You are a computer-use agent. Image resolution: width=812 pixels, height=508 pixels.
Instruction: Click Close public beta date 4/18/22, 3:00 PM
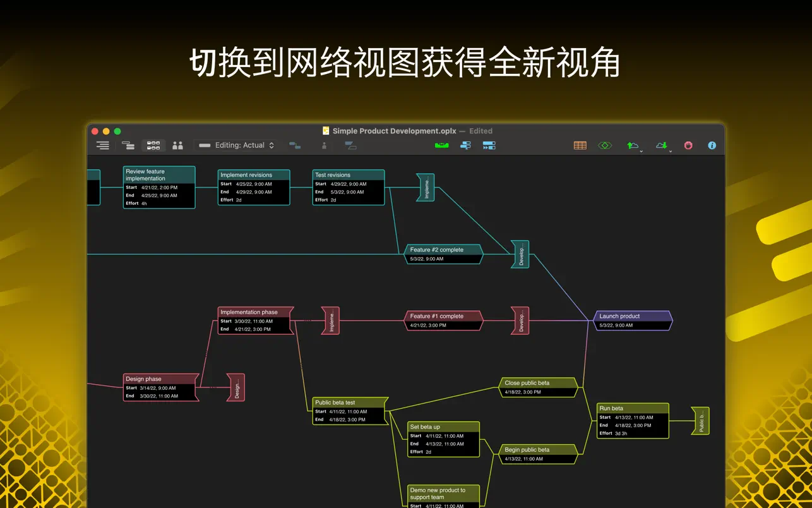pos(523,392)
